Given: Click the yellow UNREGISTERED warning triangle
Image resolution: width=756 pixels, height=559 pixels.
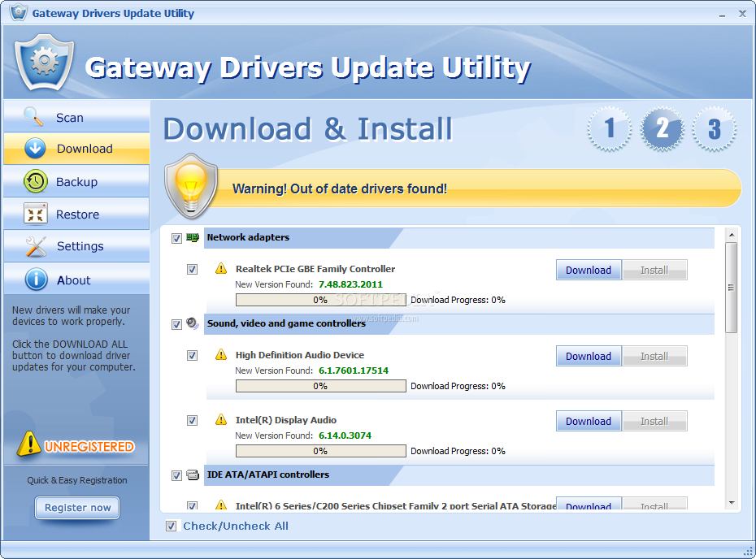Looking at the screenshot, I should [x=29, y=444].
